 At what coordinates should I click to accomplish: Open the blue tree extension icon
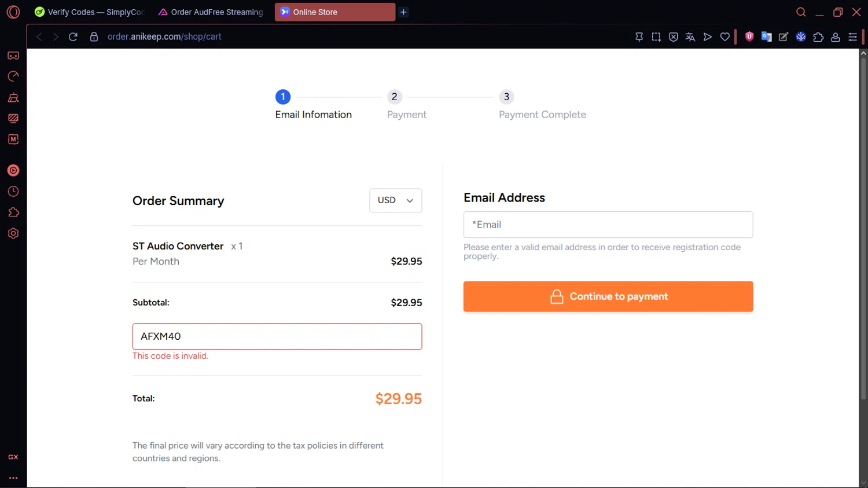[x=801, y=36]
